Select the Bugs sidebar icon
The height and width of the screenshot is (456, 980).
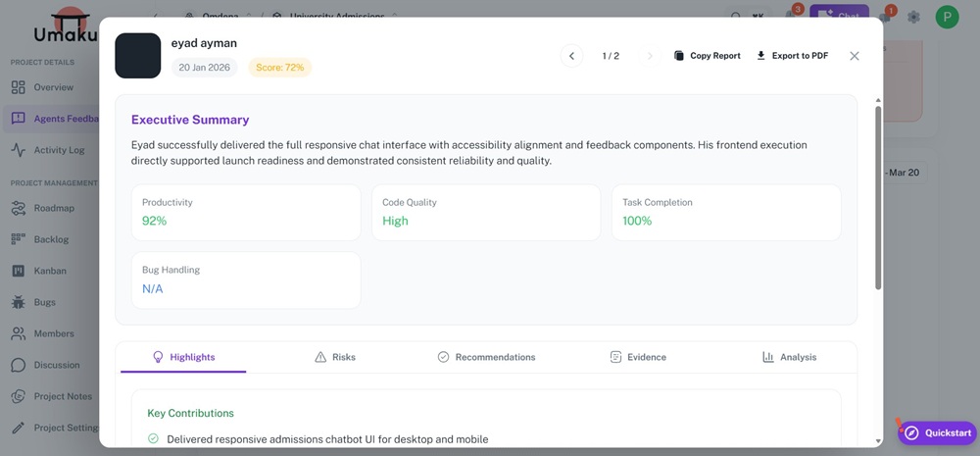18,302
